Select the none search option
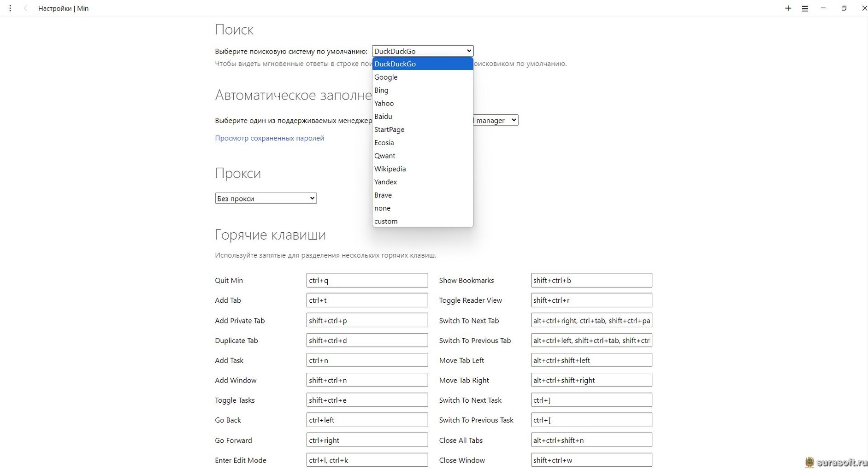The height and width of the screenshot is (470, 868). coord(423,208)
